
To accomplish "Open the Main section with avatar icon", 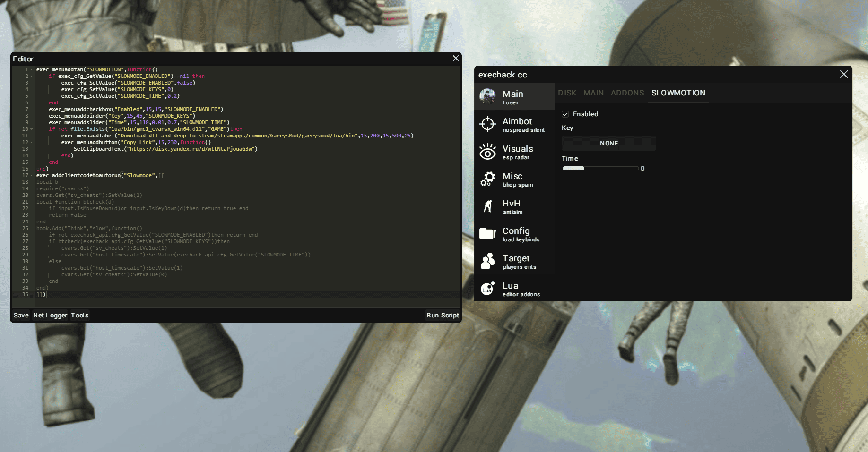I will [487, 96].
